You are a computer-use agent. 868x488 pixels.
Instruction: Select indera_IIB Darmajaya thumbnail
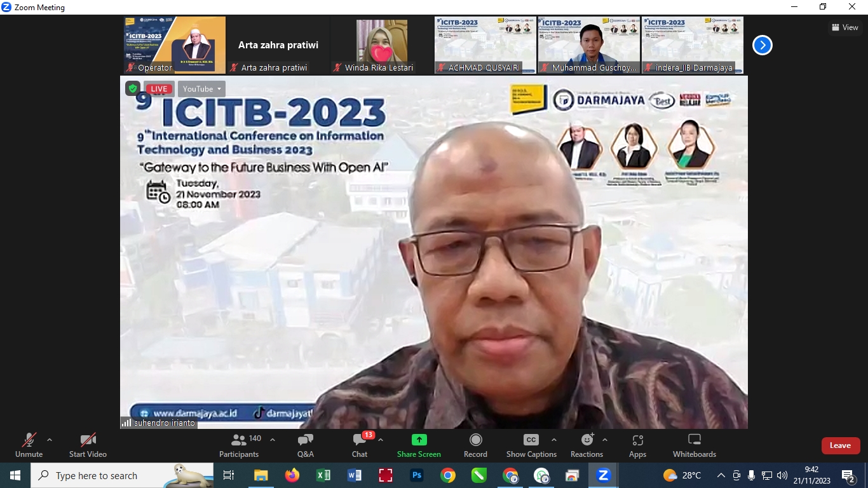693,45
